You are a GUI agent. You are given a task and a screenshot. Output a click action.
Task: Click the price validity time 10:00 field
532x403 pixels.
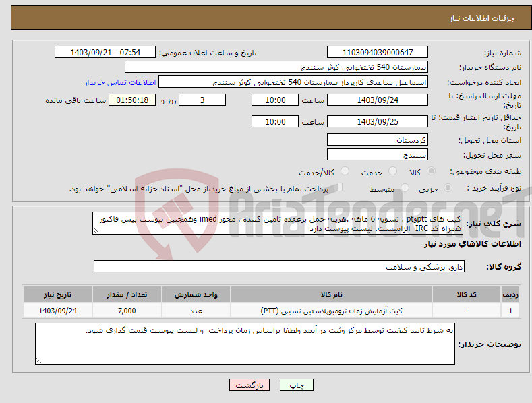tap(275, 121)
